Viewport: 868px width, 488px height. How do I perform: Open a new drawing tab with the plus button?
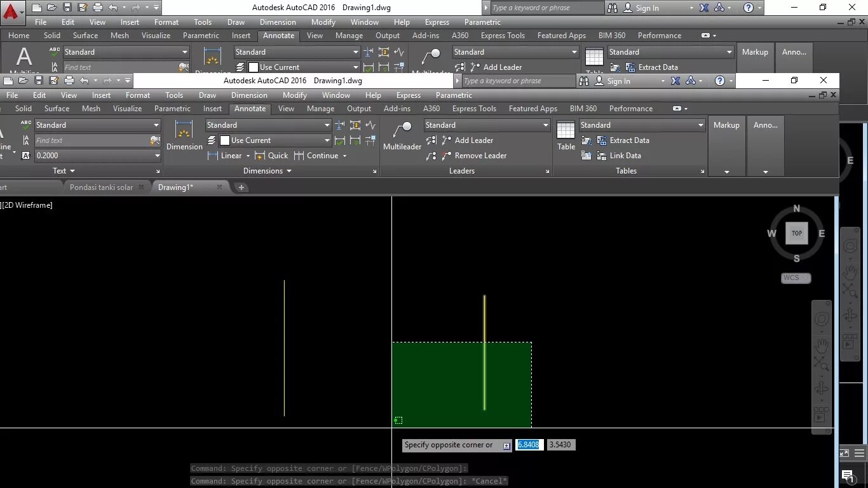241,187
